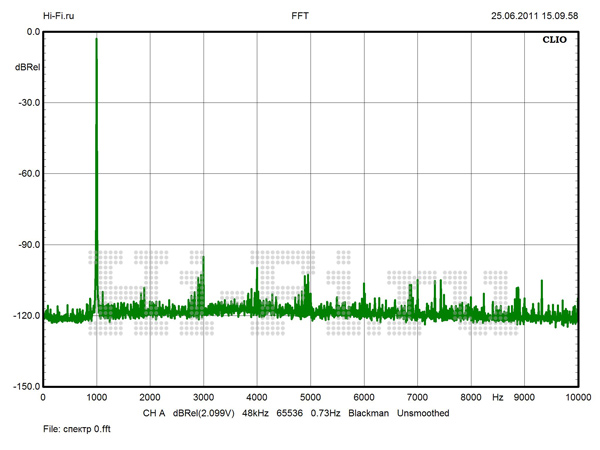Click the dBRel label on the vertical axis
The height and width of the screenshot is (450, 600).
click(27, 67)
